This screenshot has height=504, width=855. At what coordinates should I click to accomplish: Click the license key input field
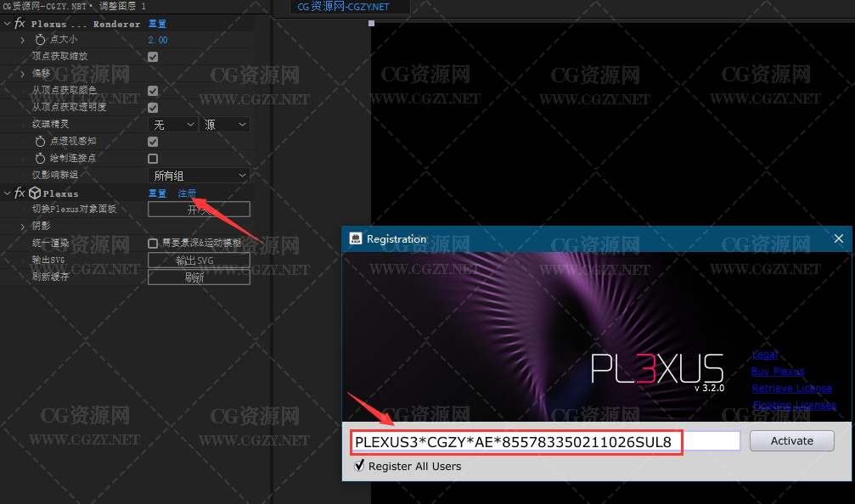click(x=543, y=441)
